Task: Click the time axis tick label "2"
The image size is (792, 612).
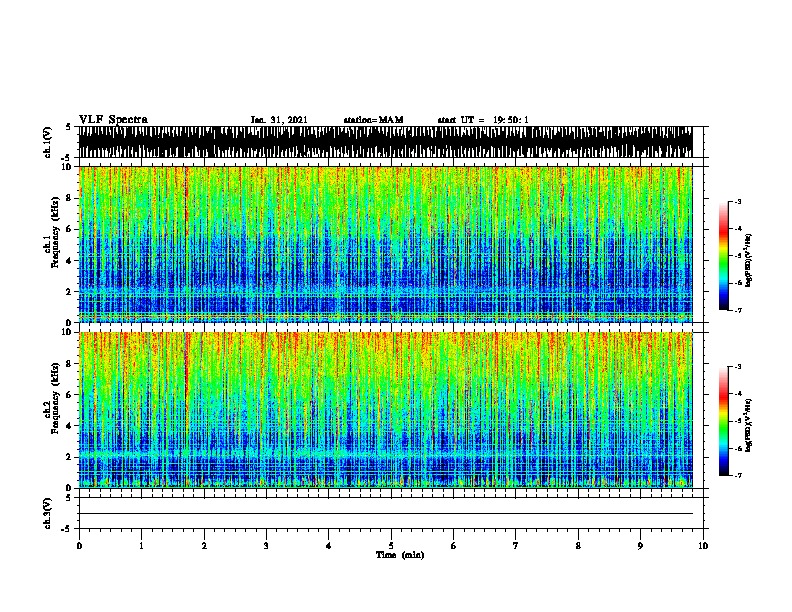Action: [x=204, y=546]
